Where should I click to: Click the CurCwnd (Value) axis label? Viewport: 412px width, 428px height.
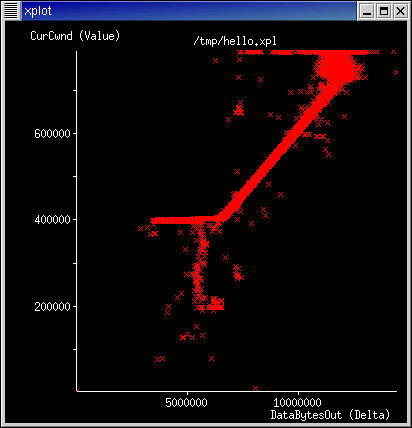click(x=75, y=36)
